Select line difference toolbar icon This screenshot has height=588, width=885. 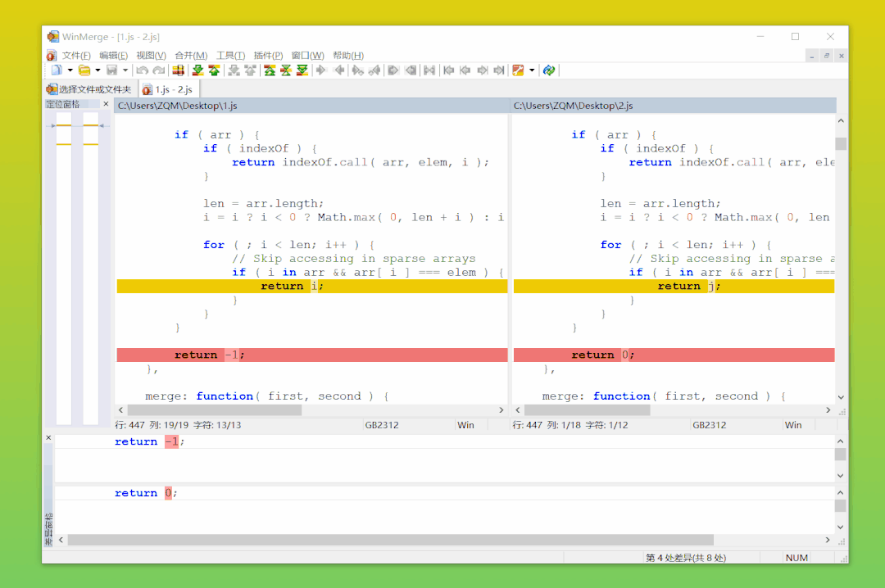179,70
